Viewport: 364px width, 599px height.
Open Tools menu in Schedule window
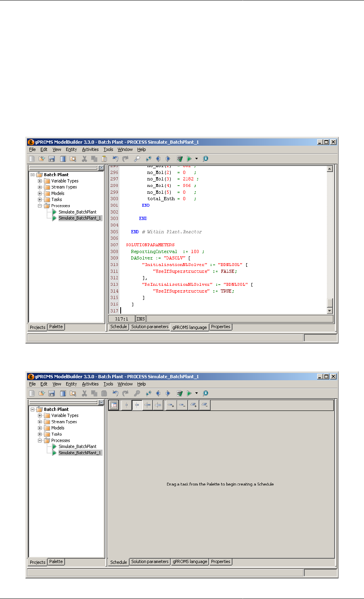(108, 384)
